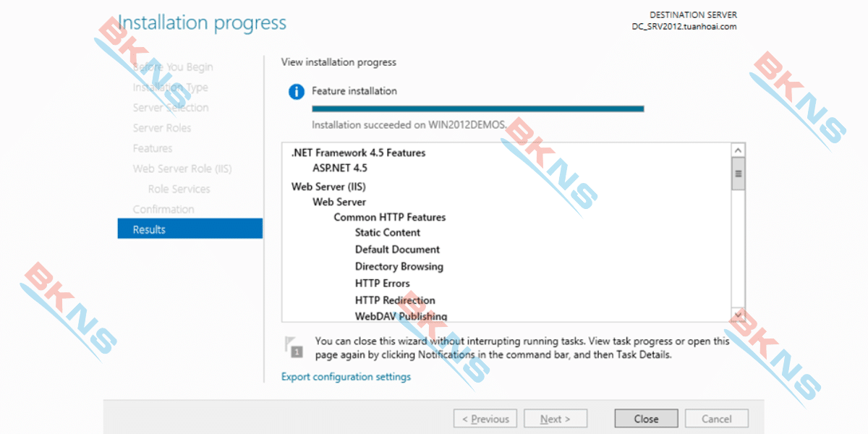Image resolution: width=868 pixels, height=434 pixels.
Task: Click the Next button
Action: point(556,419)
